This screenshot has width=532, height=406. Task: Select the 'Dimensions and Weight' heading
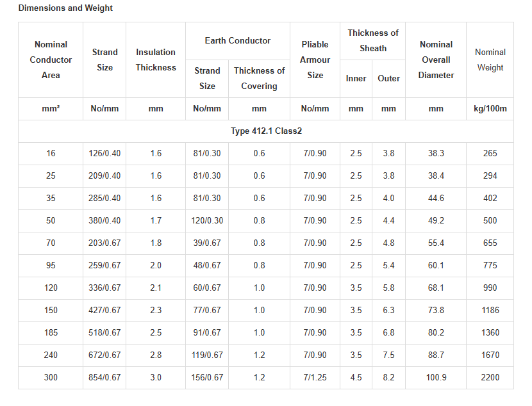click(x=65, y=8)
